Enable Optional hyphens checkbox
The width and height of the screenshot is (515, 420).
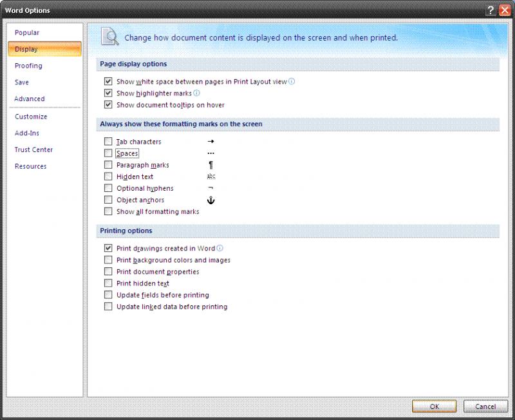[108, 188]
